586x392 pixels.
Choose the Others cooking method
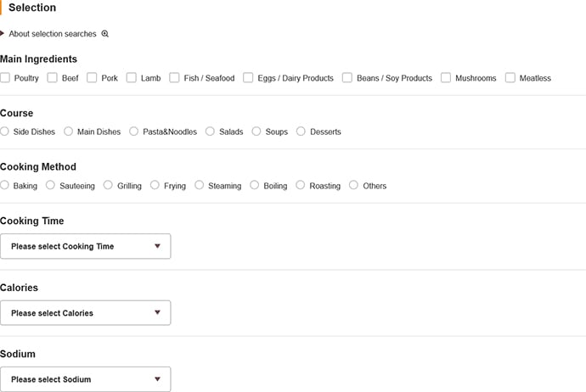tap(353, 185)
